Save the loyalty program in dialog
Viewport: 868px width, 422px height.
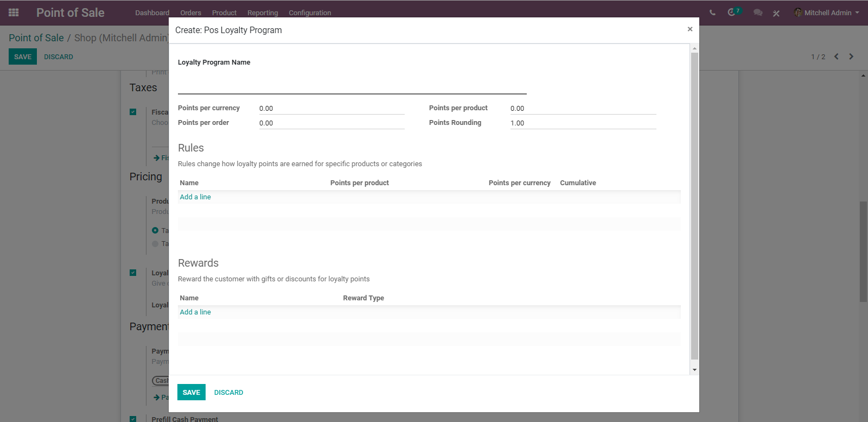pyautogui.click(x=192, y=392)
